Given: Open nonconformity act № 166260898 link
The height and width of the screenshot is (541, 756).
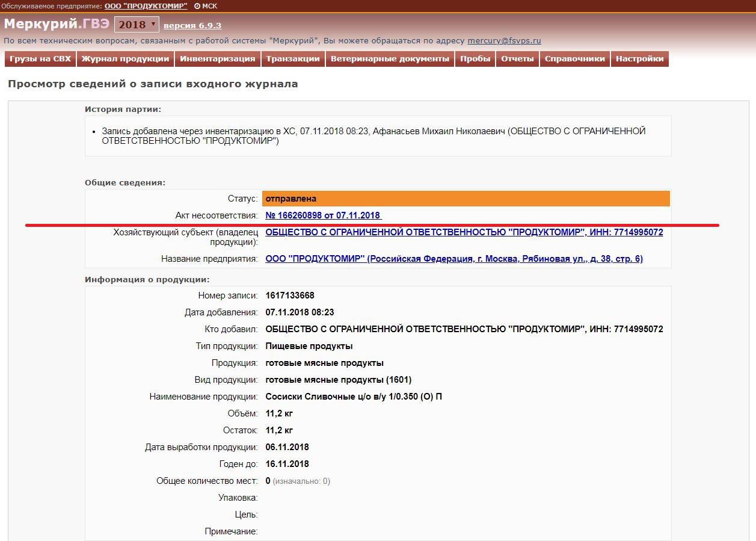Looking at the screenshot, I should pyautogui.click(x=324, y=215).
